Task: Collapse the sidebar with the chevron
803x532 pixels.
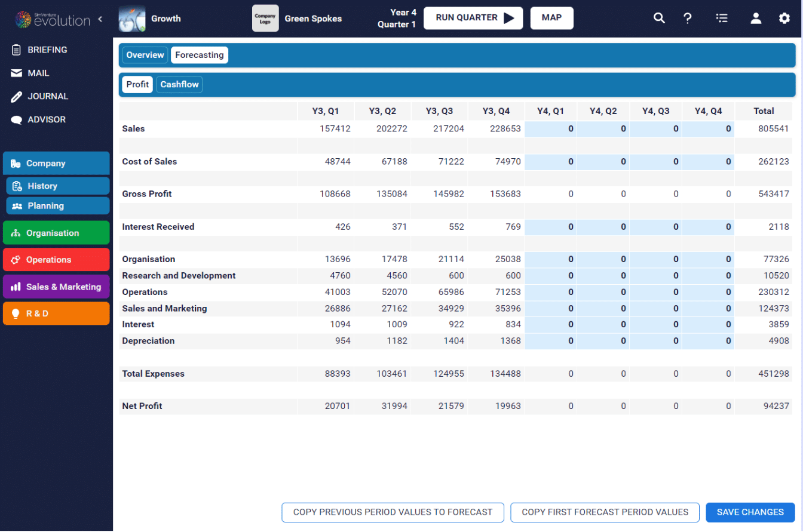Action: pyautogui.click(x=100, y=19)
